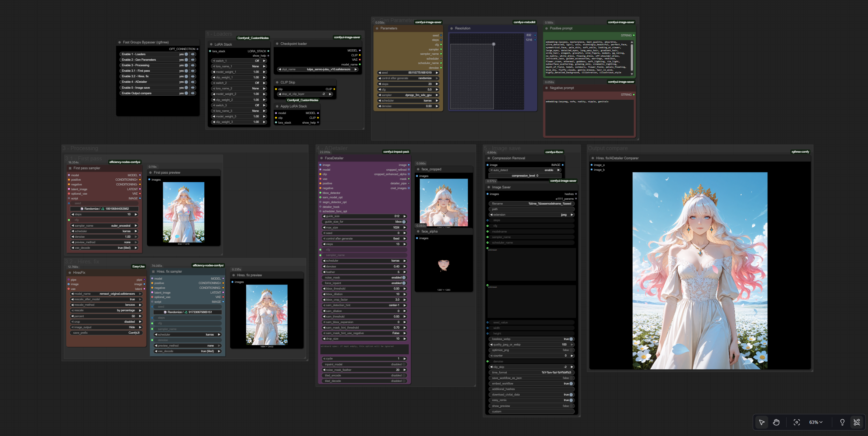Screen dimensions: 868x436
Task: Go to the 4 - ADetailer group via its arrow
Action: point(193,82)
